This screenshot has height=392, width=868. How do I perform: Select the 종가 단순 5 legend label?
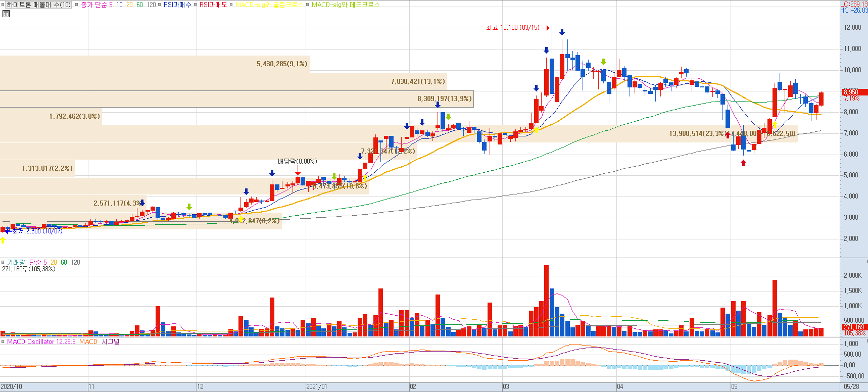point(97,5)
